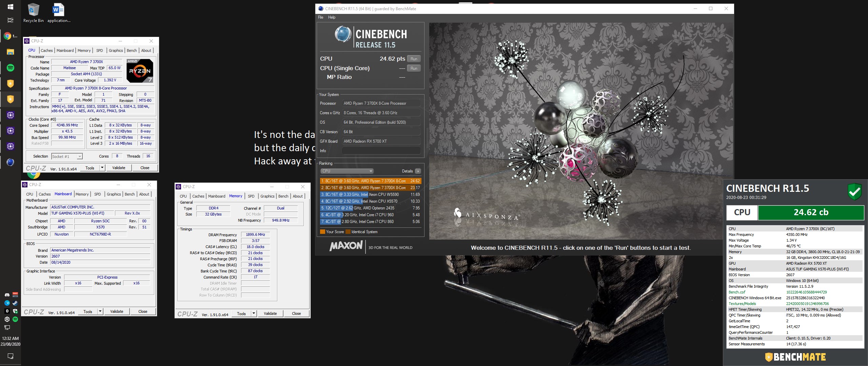
Task: Open Graphics tab in CPU-Z Memory window
Action: [267, 196]
